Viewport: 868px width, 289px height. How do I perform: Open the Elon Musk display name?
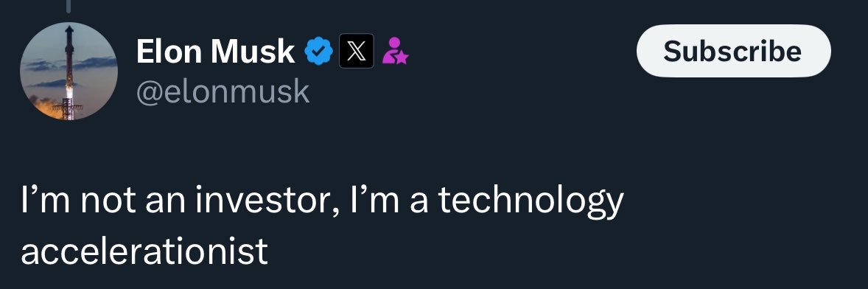(215, 52)
